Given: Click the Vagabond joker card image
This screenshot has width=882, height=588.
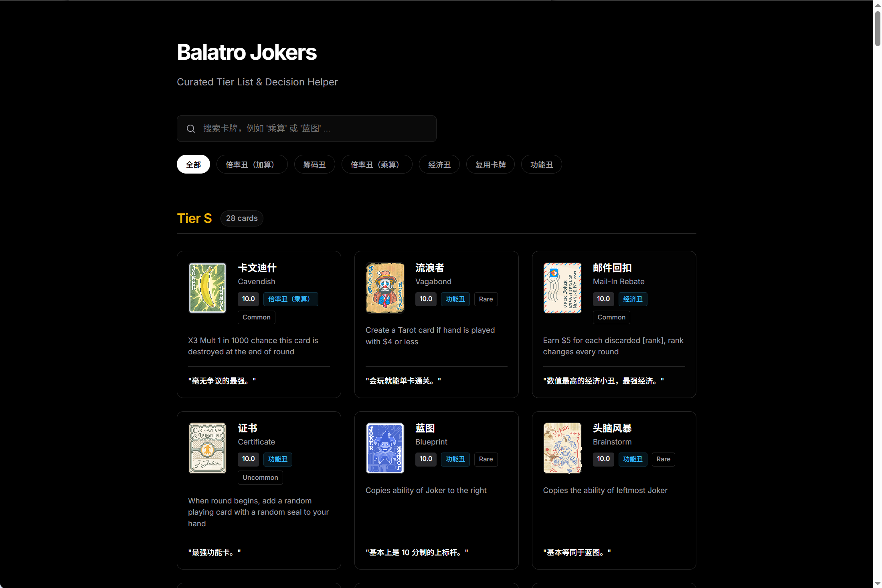Looking at the screenshot, I should click(x=385, y=287).
